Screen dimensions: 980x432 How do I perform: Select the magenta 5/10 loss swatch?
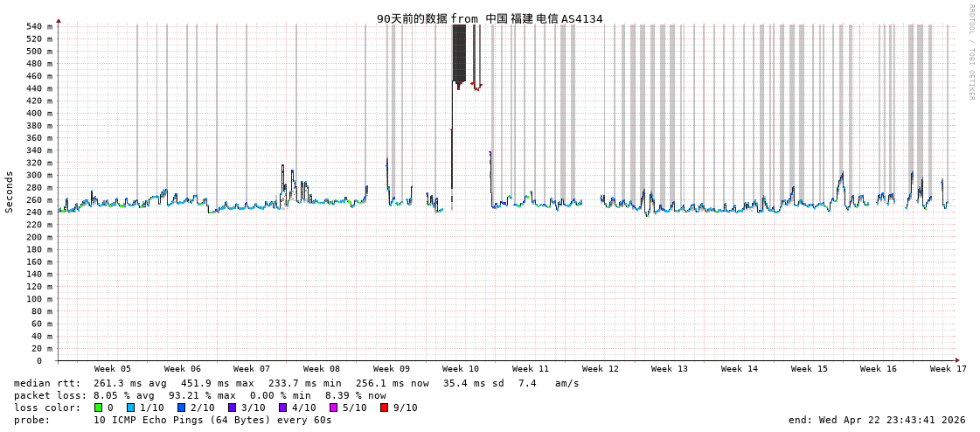333,408
